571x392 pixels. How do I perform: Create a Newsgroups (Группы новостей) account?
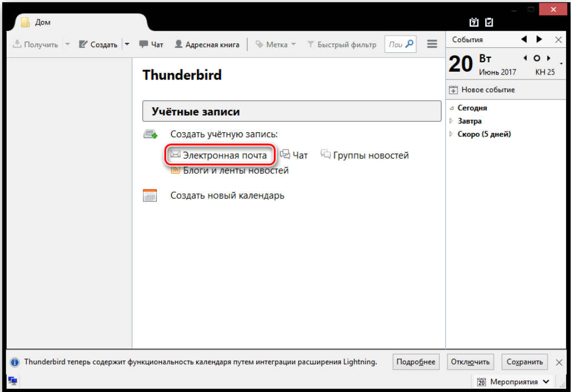(365, 155)
